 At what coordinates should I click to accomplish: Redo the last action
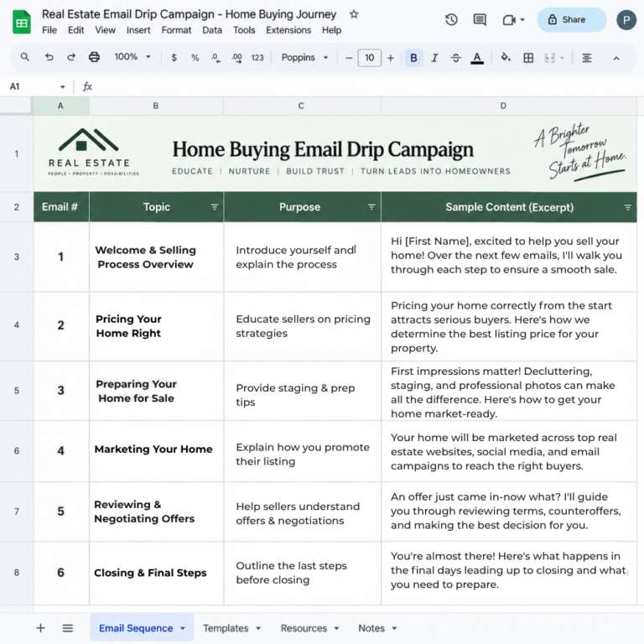(71, 57)
